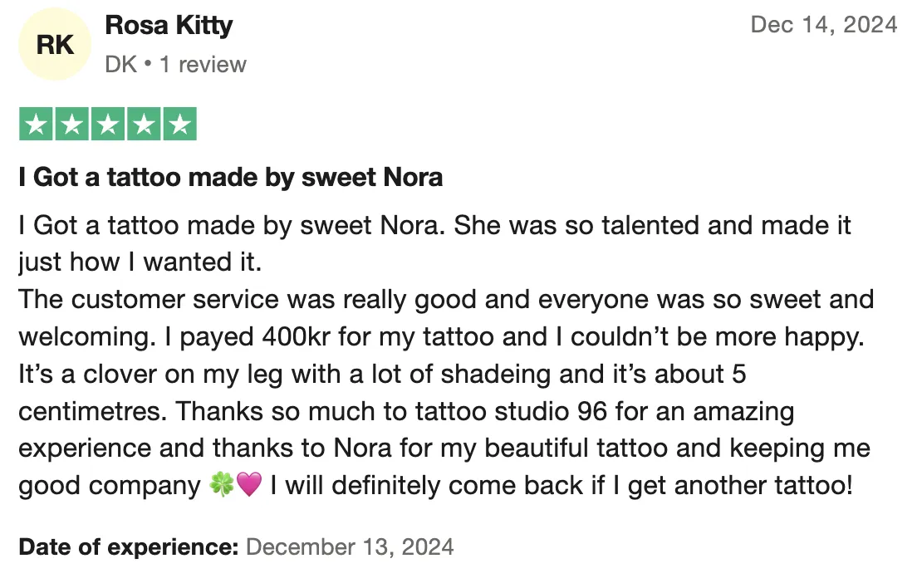Click the "Date of experience:" label
922x588 pixels.
point(129,546)
